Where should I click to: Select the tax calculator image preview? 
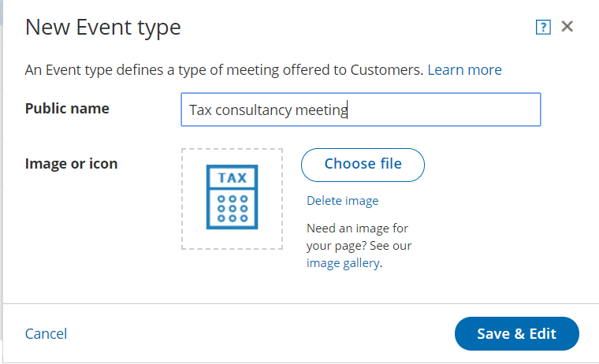233,197
